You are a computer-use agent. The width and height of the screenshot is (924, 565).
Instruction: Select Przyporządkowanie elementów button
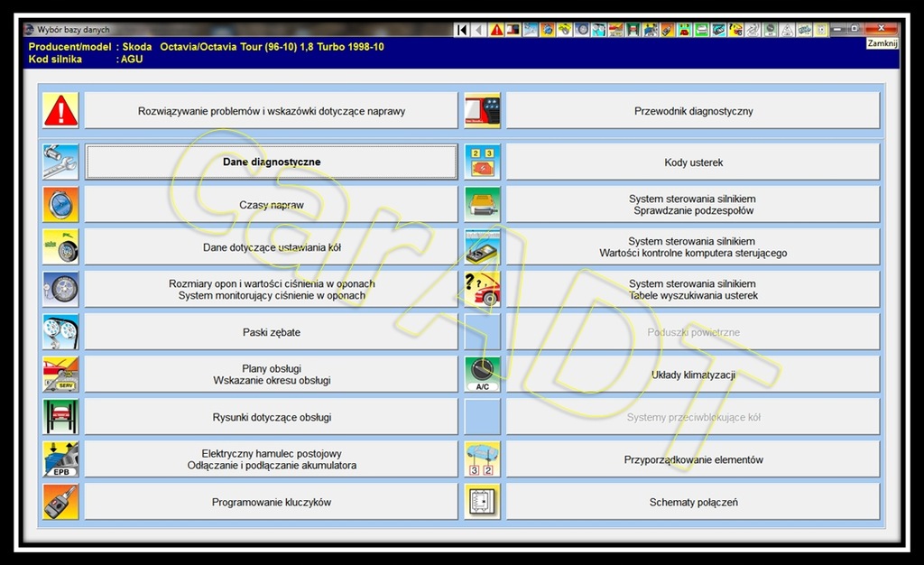point(693,459)
